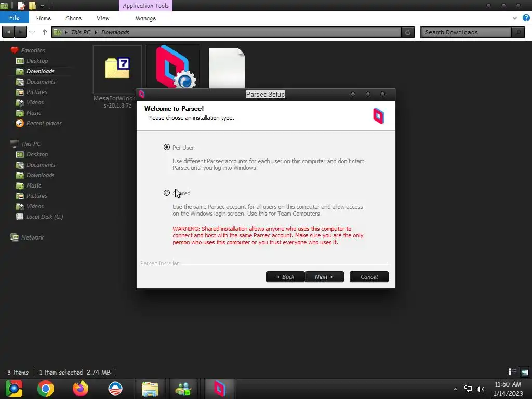This screenshot has height=399, width=532.
Task: Open Recent places in the sidebar
Action: (44, 123)
